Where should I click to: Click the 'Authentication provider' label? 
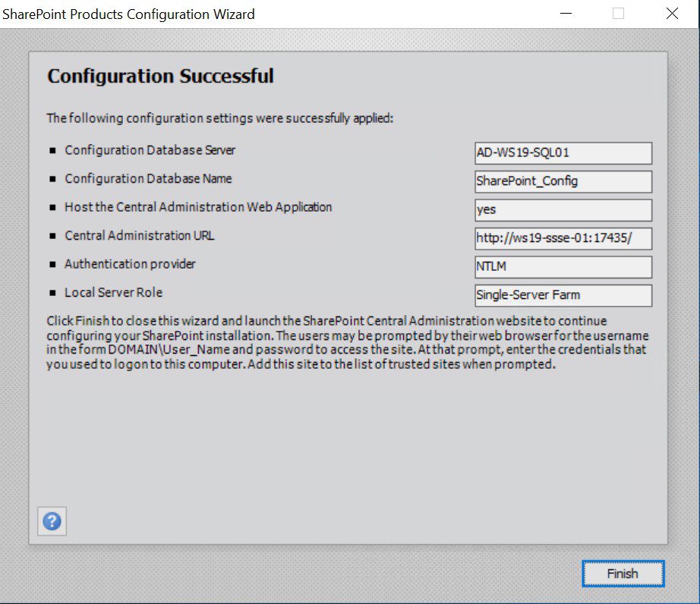(x=130, y=264)
